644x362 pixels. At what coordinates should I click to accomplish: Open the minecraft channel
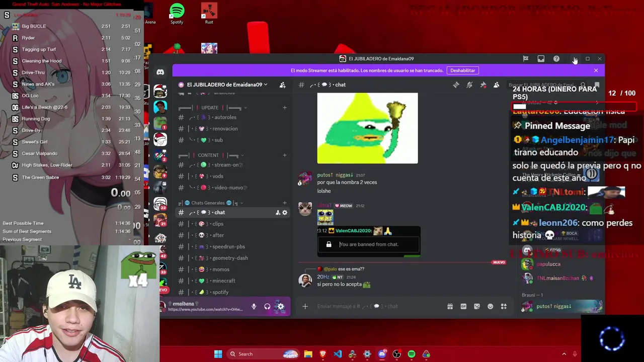[232, 281]
